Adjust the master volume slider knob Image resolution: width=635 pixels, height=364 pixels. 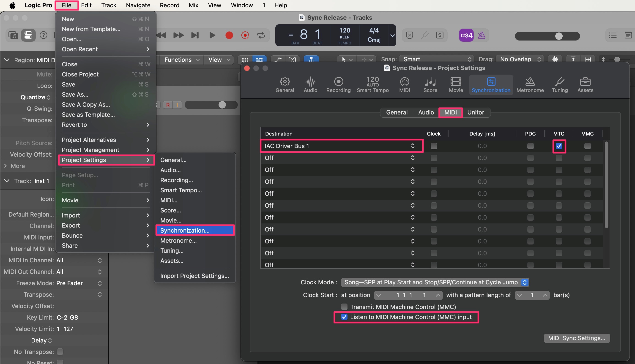click(x=558, y=36)
